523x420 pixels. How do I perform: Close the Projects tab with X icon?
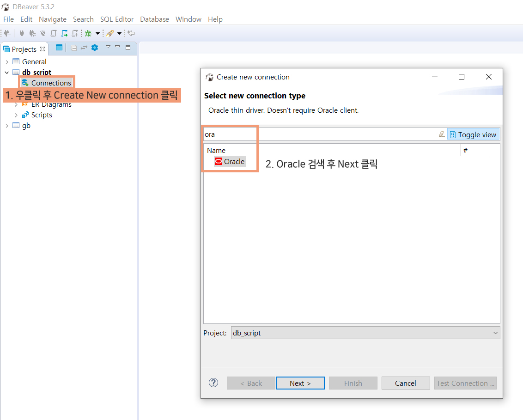(43, 49)
